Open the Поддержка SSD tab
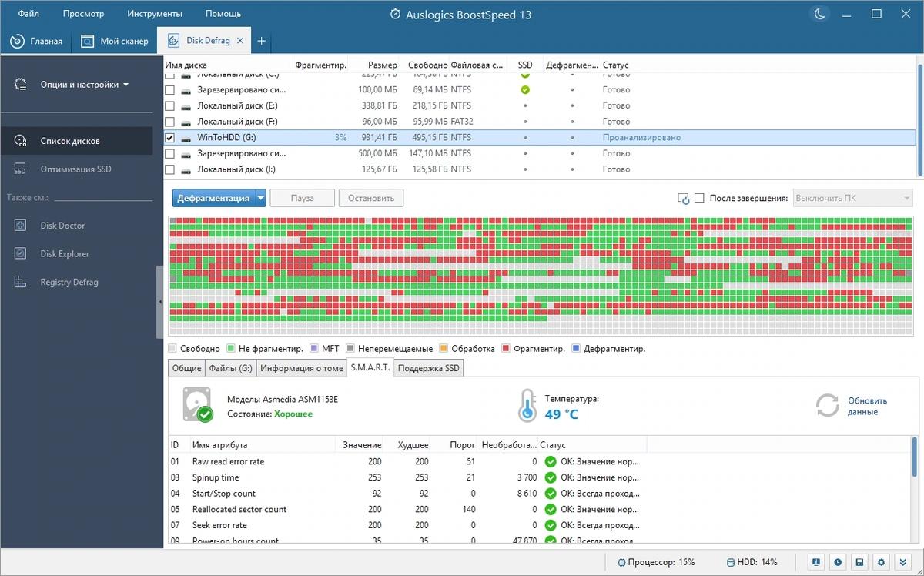The image size is (924, 576). (x=429, y=368)
